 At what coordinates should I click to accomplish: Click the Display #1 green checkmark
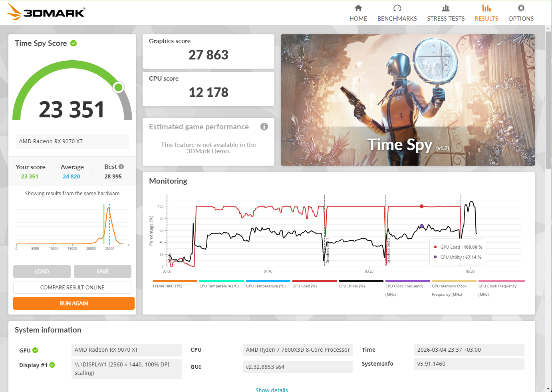(x=52, y=365)
